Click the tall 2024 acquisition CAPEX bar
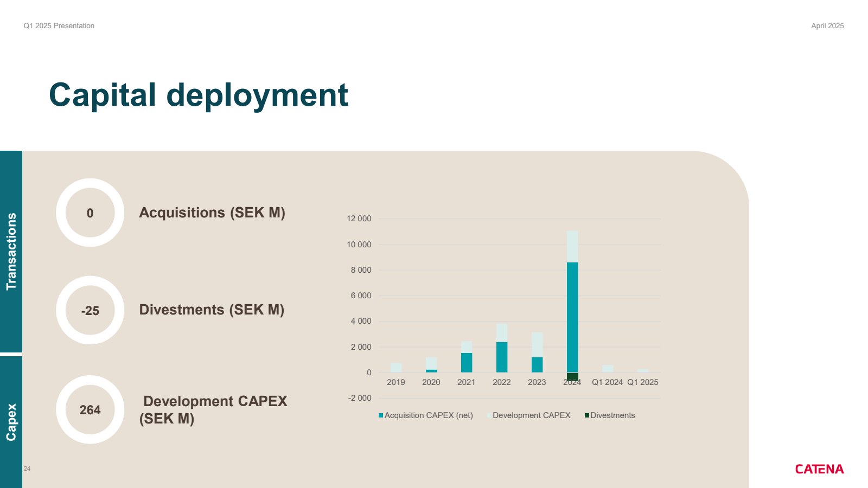 (572, 317)
